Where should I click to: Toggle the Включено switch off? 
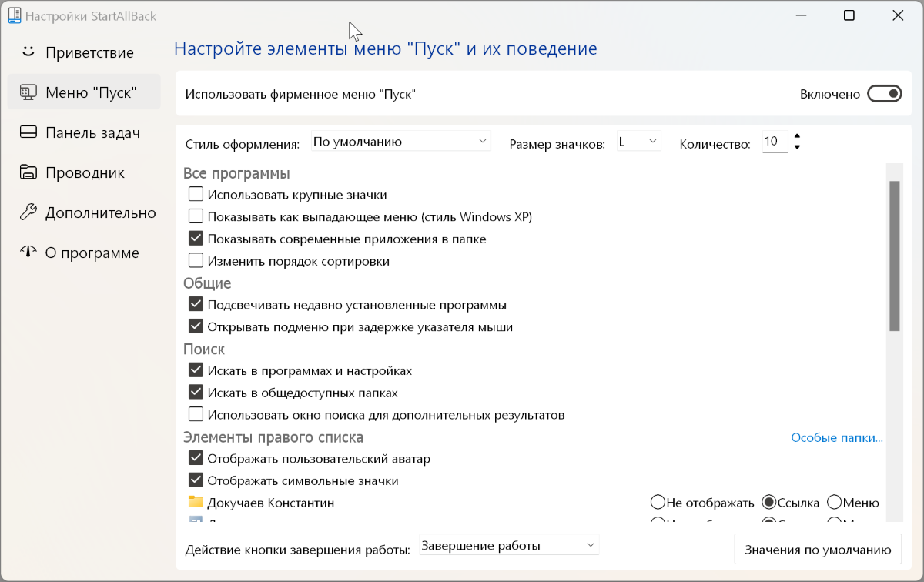(884, 94)
